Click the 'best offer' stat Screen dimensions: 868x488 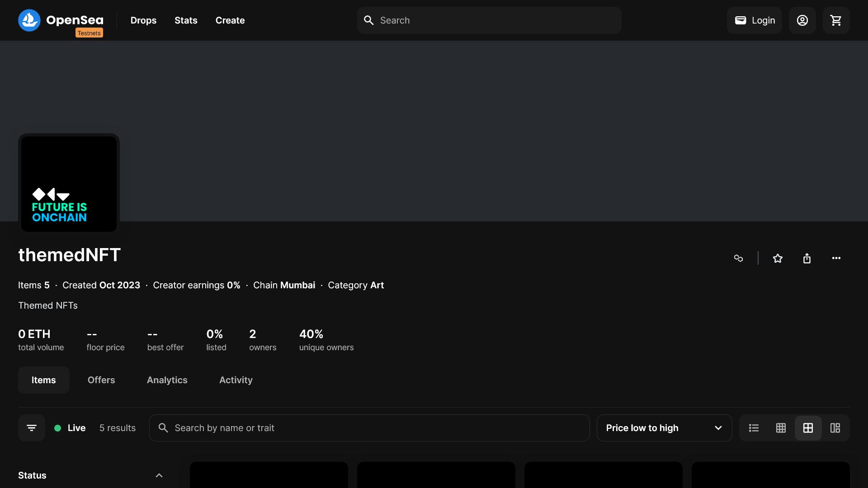click(x=165, y=340)
